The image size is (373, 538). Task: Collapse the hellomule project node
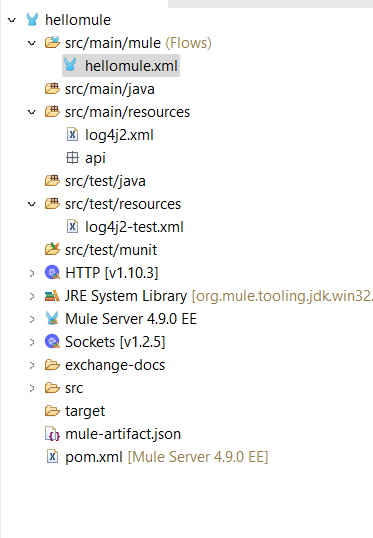coord(12,20)
